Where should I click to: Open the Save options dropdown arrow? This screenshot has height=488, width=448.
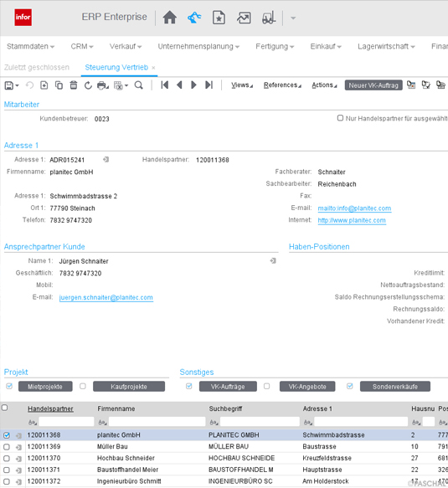pyautogui.click(x=17, y=85)
